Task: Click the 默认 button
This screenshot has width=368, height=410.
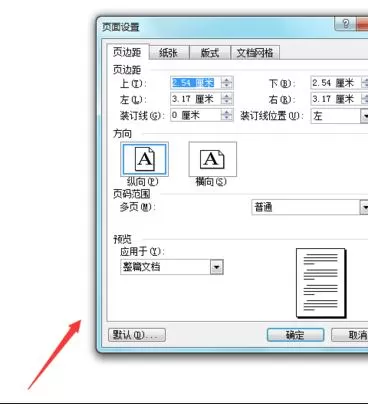Action: [x=137, y=335]
